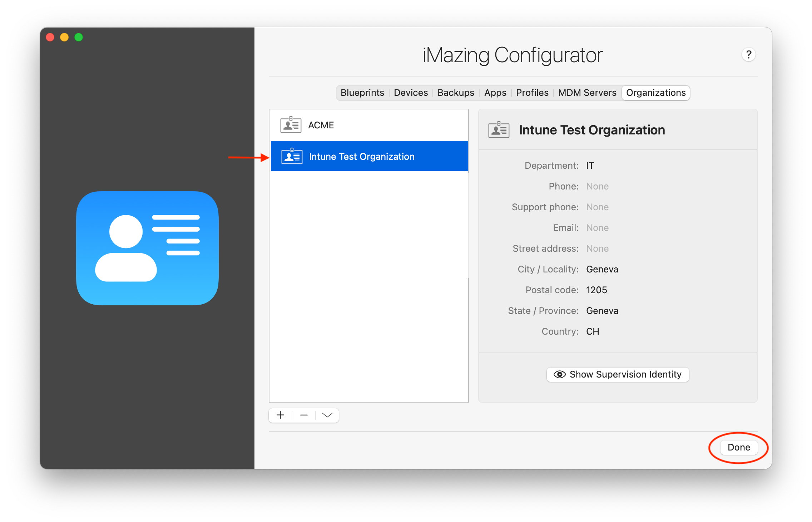
Task: Open the chevron actions dropdown below the list
Action: [x=327, y=415]
